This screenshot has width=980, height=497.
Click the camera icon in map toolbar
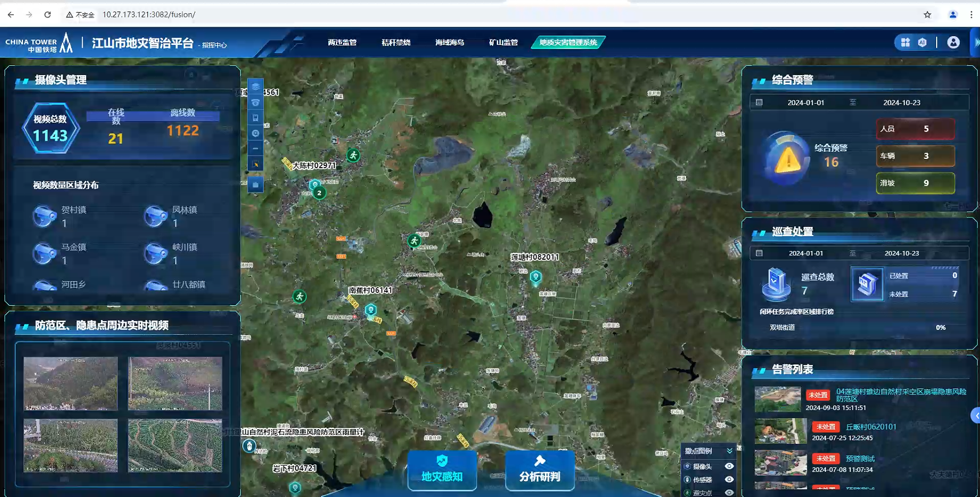click(255, 102)
